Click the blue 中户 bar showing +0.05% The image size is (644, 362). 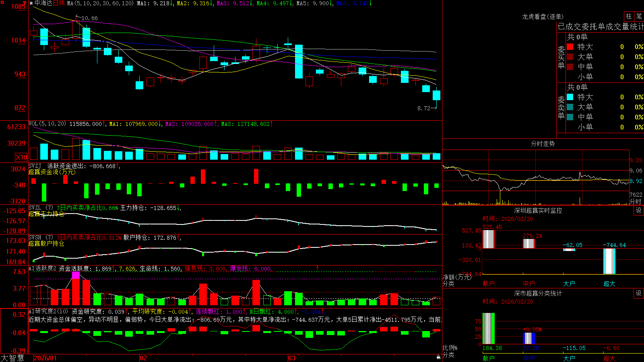528,338
